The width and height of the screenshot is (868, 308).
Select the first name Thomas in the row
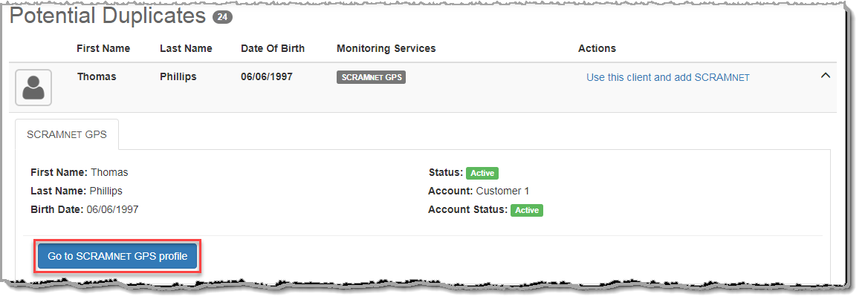pyautogui.click(x=97, y=76)
